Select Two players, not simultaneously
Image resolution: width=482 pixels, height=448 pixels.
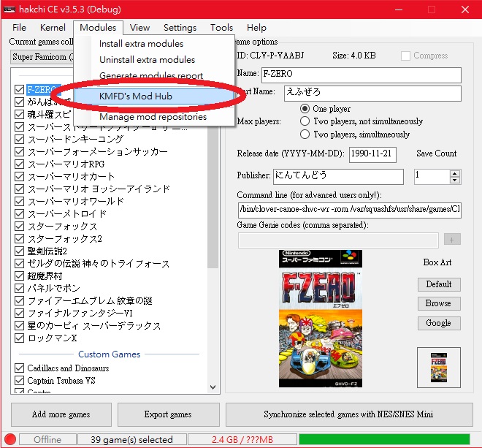[x=305, y=121]
